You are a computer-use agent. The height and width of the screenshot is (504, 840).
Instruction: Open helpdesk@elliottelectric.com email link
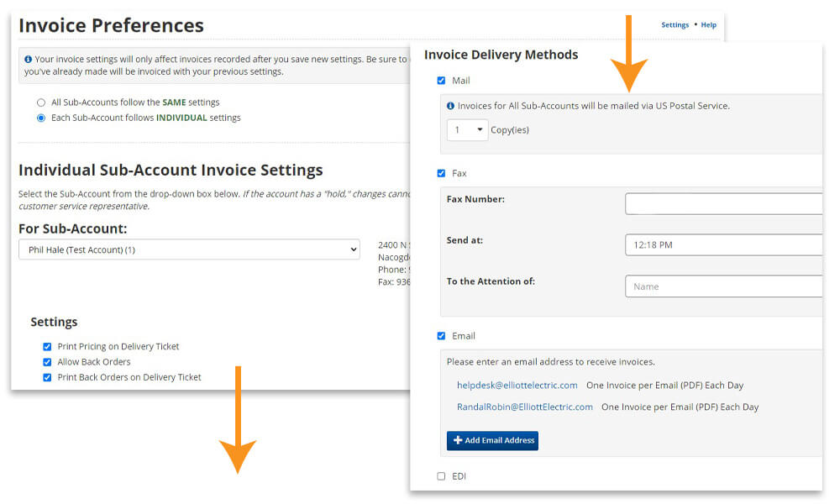[x=517, y=386]
